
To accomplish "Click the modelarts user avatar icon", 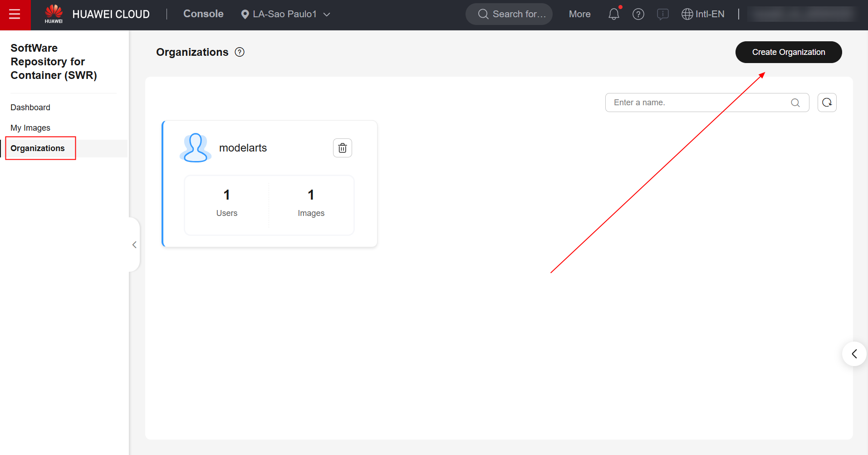I will pos(196,148).
